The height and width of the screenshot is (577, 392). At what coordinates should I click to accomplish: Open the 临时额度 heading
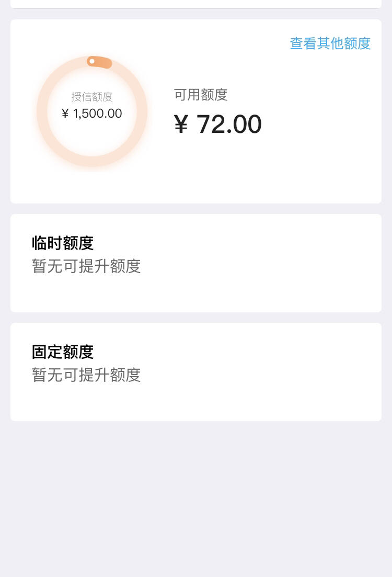[63, 243]
